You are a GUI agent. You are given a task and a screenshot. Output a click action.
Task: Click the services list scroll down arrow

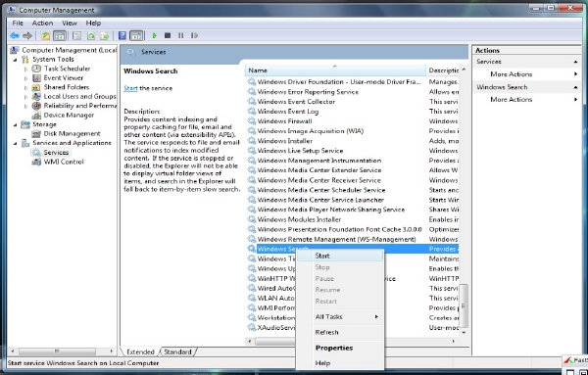coord(464,332)
